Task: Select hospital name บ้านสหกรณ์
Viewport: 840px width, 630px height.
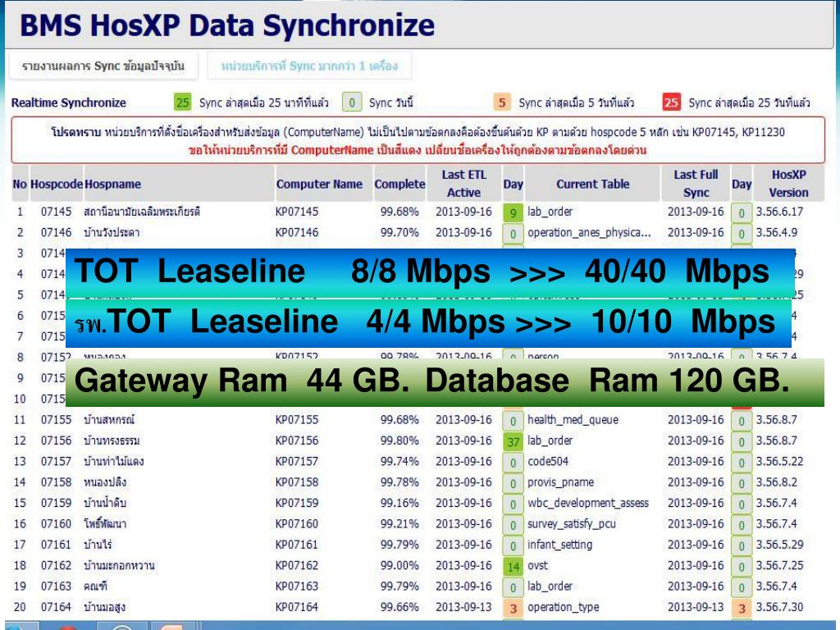Action: [109, 419]
